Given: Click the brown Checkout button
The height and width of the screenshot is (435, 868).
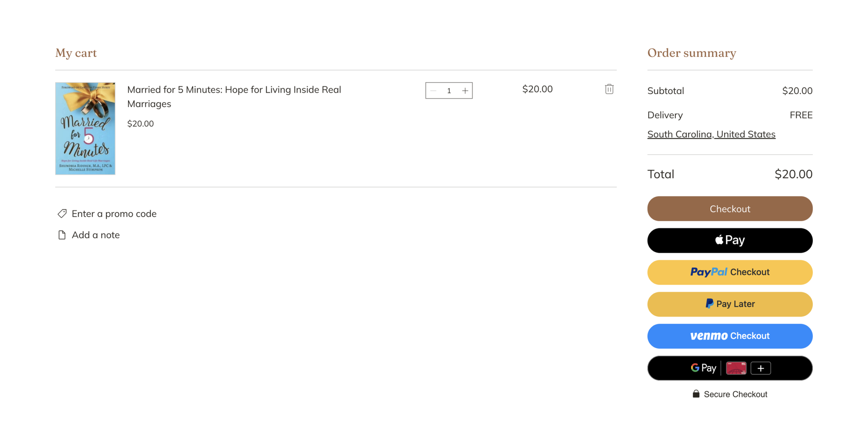Looking at the screenshot, I should click(730, 208).
